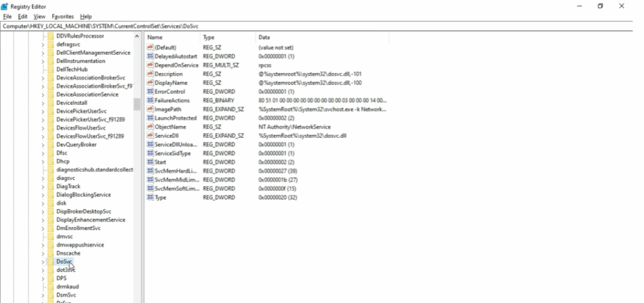Click the DoSvc folder icon
Viewport: 644px width, 303px height.
point(50,261)
